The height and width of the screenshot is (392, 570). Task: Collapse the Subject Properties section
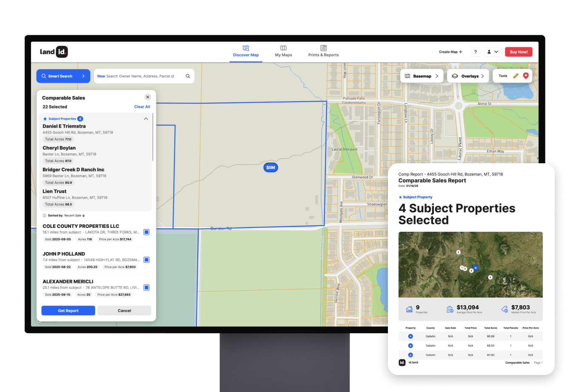tap(146, 119)
